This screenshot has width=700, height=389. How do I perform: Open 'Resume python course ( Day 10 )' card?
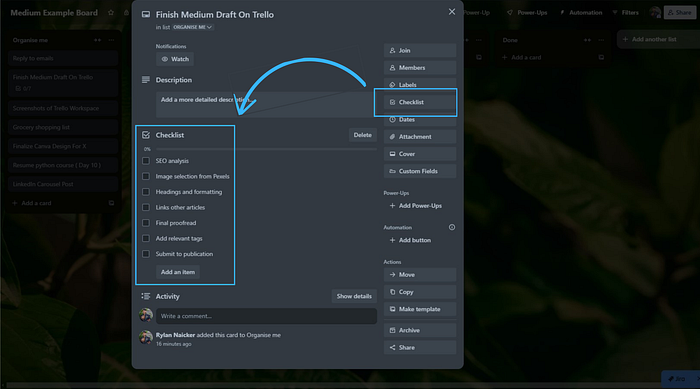click(63, 165)
